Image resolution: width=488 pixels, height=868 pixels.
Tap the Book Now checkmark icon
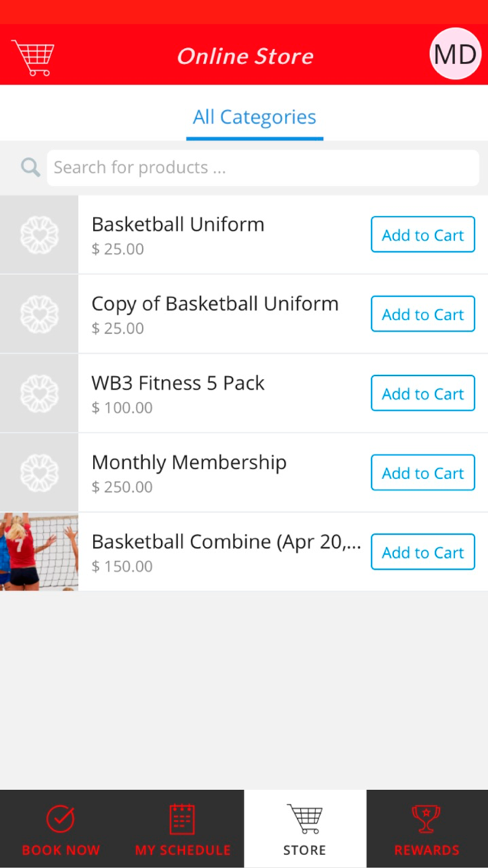(60, 819)
